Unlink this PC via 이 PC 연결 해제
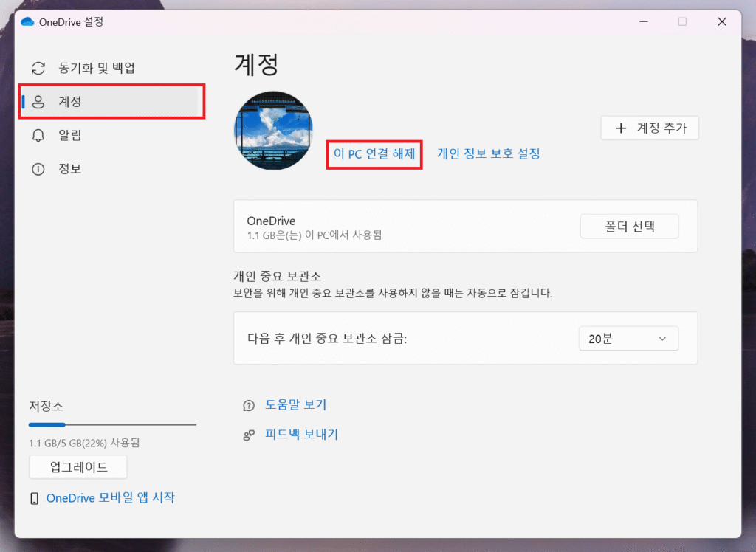The image size is (756, 552). coord(374,154)
